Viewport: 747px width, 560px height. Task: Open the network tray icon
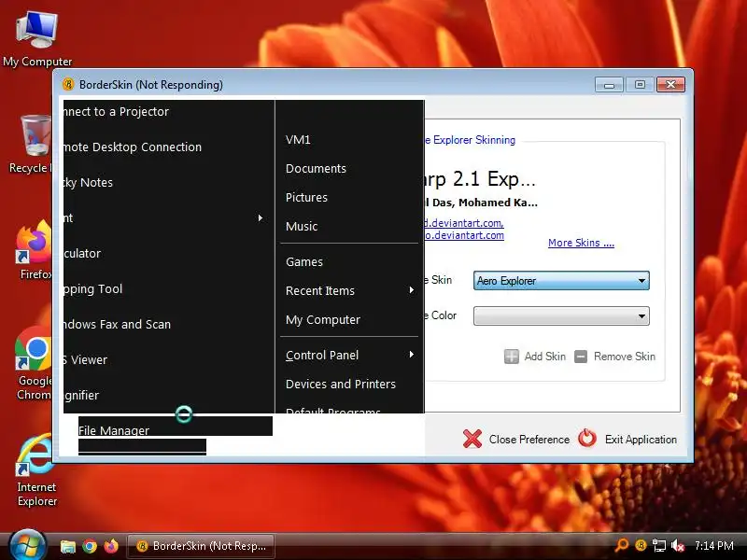659,545
